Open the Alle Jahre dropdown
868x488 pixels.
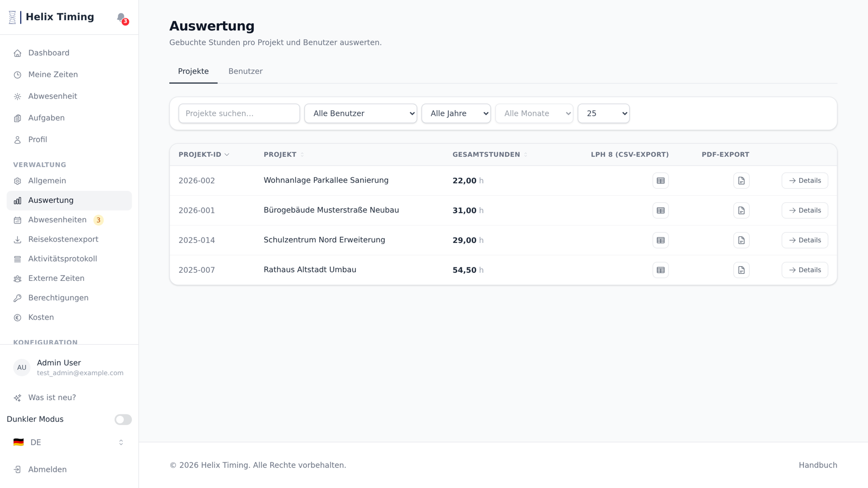pos(456,113)
